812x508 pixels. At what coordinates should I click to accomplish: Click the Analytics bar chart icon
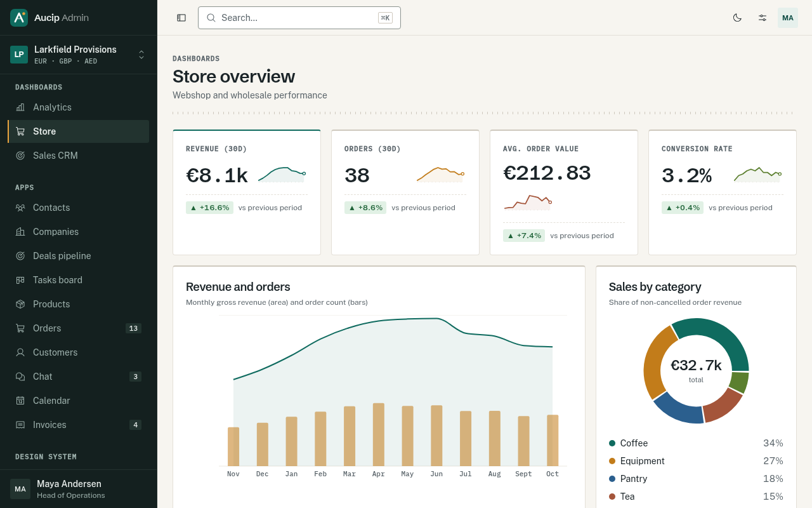coord(20,107)
